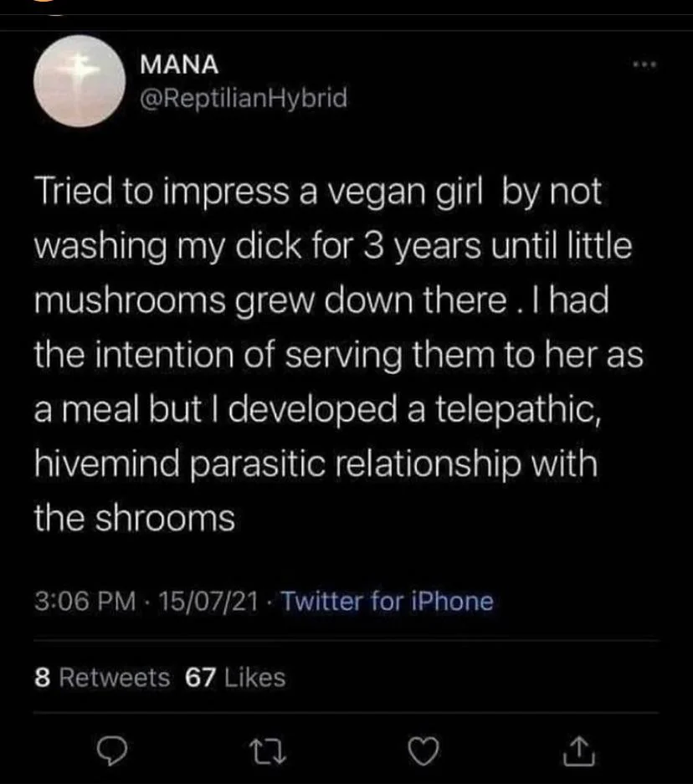View the 67 Likes list
This screenshot has width=693, height=784.
[x=235, y=677]
